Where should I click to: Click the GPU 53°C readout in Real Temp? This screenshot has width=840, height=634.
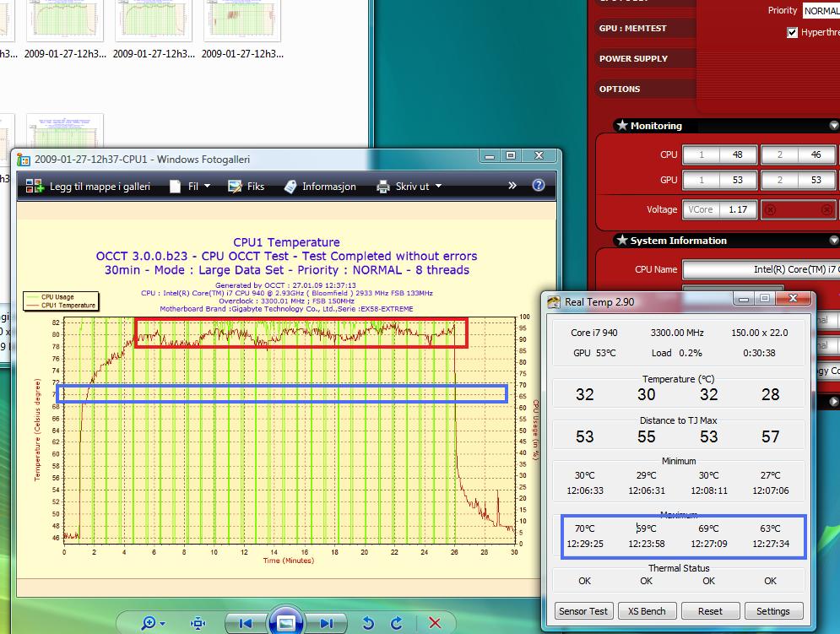(594, 353)
